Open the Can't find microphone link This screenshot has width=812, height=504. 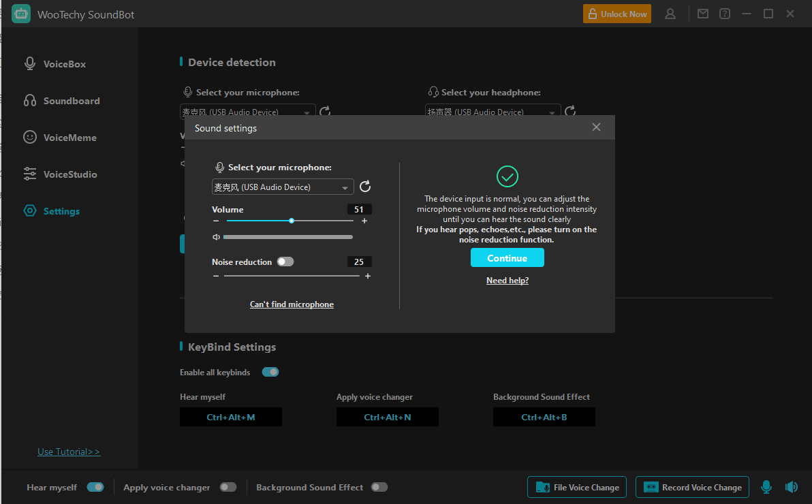click(292, 304)
